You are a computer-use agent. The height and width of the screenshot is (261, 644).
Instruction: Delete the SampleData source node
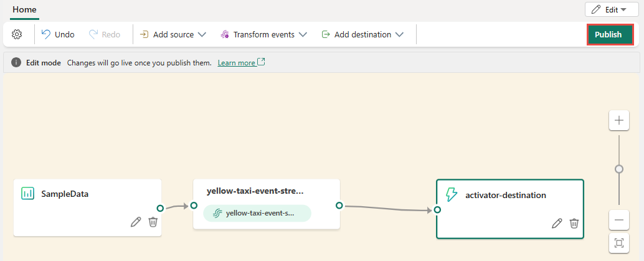153,222
